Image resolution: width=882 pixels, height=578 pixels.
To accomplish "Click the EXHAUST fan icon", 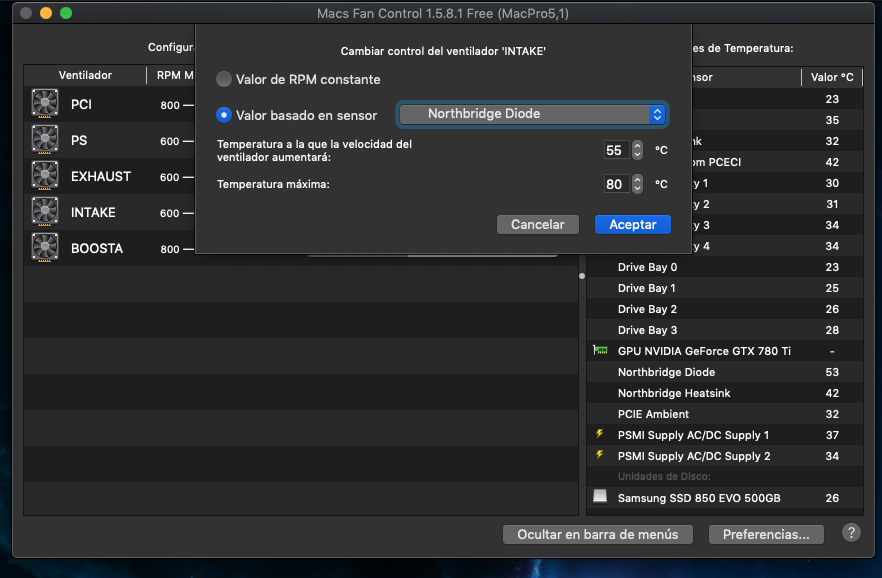I will point(45,176).
